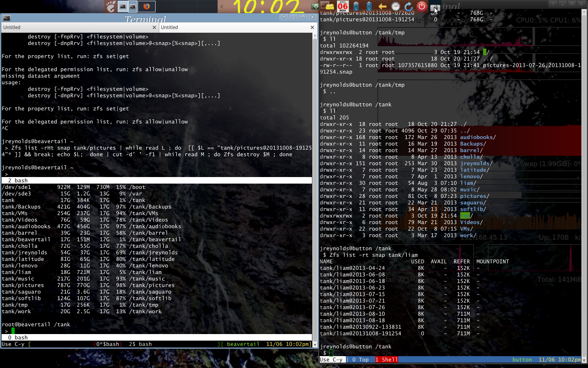Viewport: 588px width, 368px height.
Task: Click the blue refresh arrow icon
Action: [408, 6]
